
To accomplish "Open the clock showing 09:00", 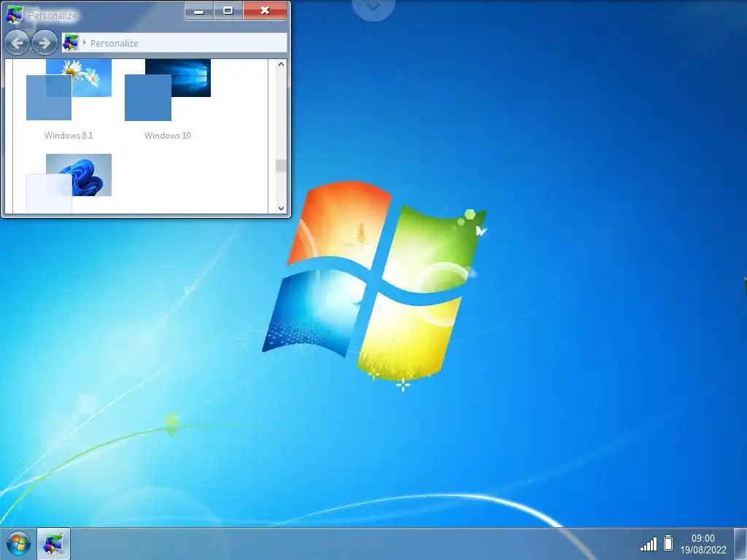I will (703, 544).
